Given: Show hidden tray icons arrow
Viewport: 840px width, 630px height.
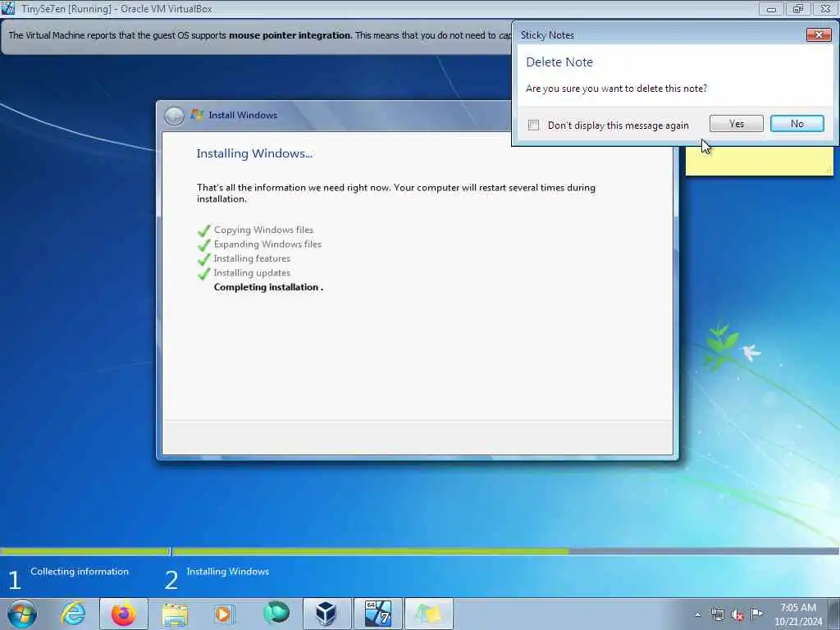Looking at the screenshot, I should [x=697, y=615].
